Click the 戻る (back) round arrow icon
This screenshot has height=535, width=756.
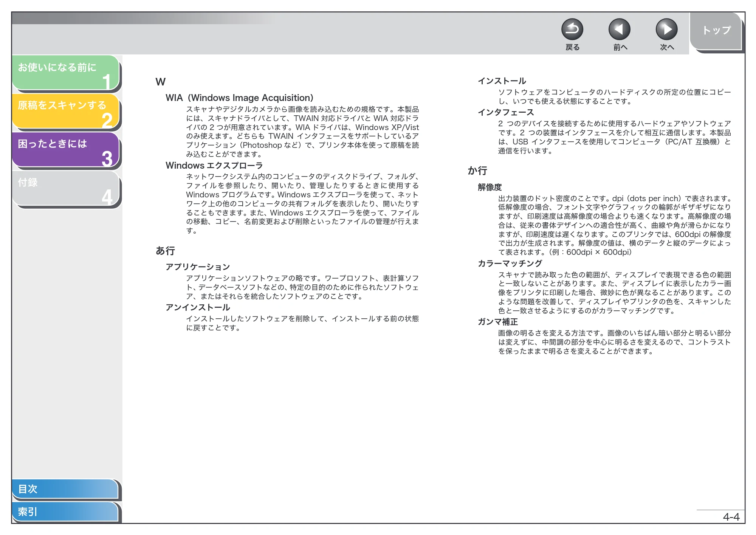(x=572, y=29)
